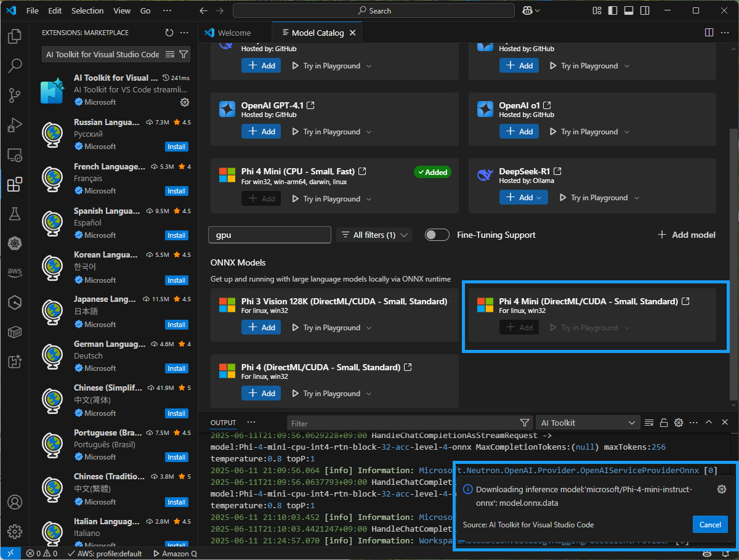Focus the model catalog search box containing gpu

[271, 235]
